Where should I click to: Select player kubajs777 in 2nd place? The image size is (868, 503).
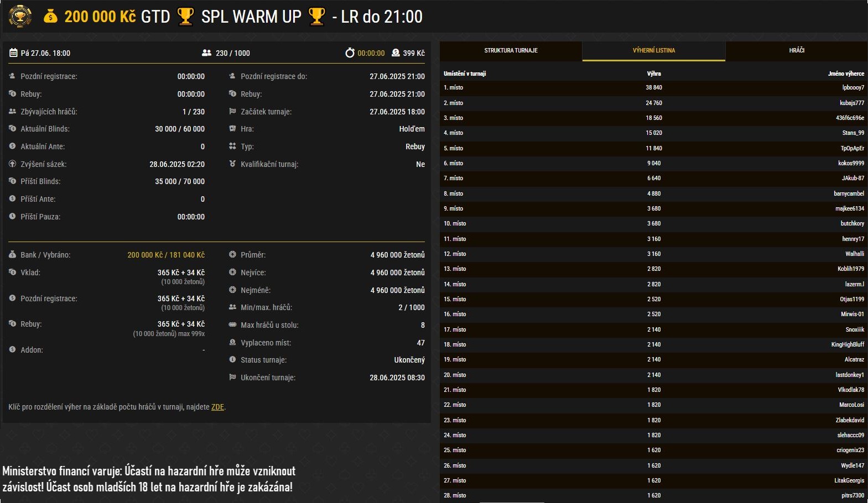(852, 103)
